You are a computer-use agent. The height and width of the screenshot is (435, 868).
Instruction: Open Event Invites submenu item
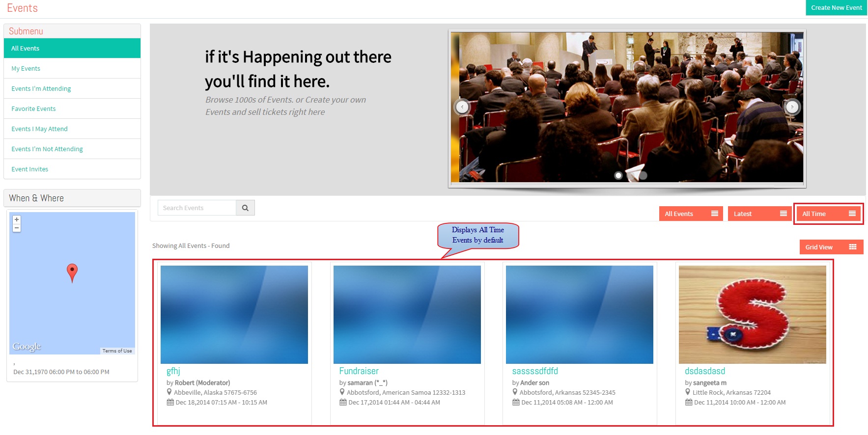[72, 169]
